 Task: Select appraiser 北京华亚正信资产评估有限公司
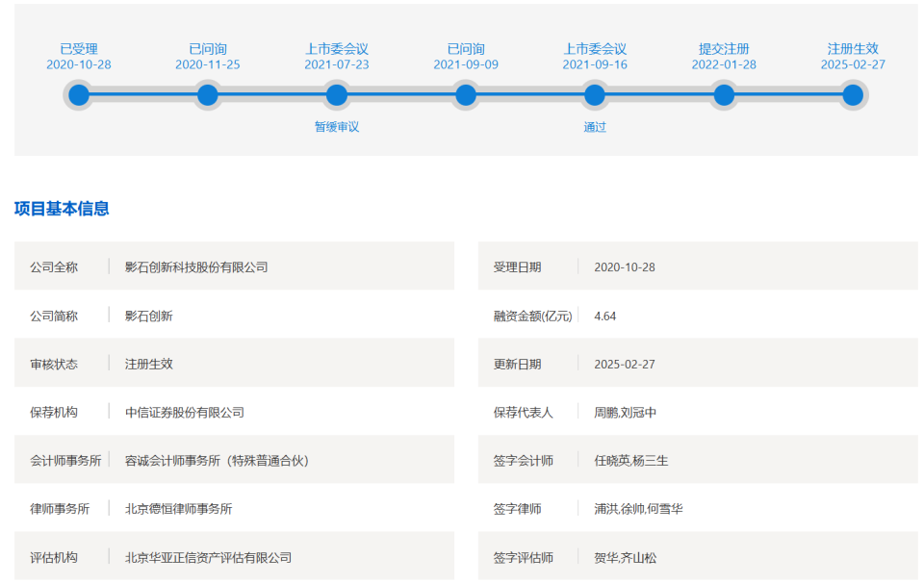(208, 558)
